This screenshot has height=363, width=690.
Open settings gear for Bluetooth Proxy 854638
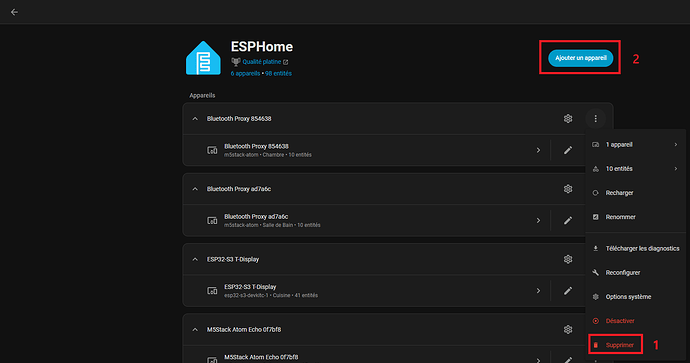pos(568,118)
